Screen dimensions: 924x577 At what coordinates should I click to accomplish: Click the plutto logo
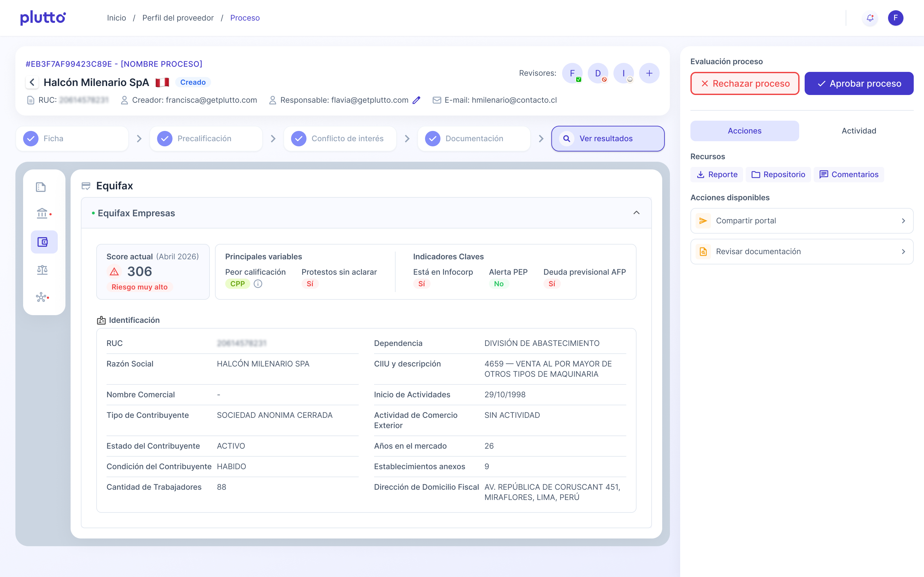(x=43, y=18)
